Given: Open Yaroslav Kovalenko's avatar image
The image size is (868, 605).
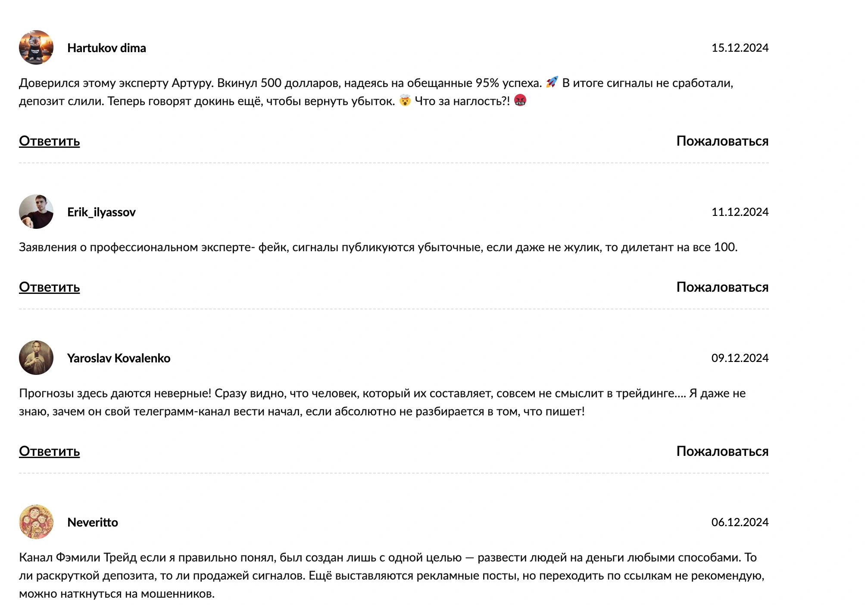Looking at the screenshot, I should 36,358.
